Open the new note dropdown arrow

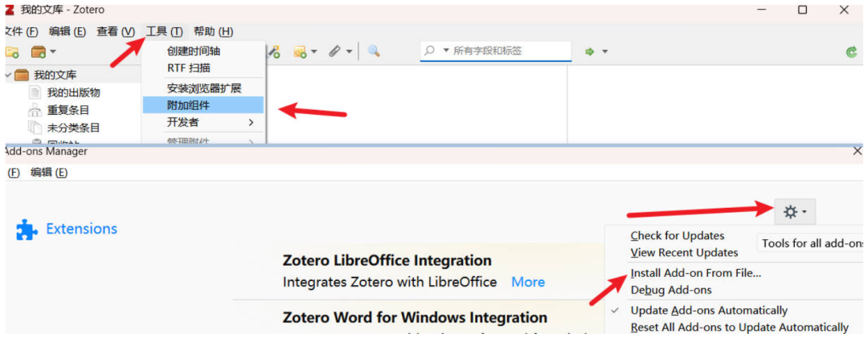[x=314, y=52]
